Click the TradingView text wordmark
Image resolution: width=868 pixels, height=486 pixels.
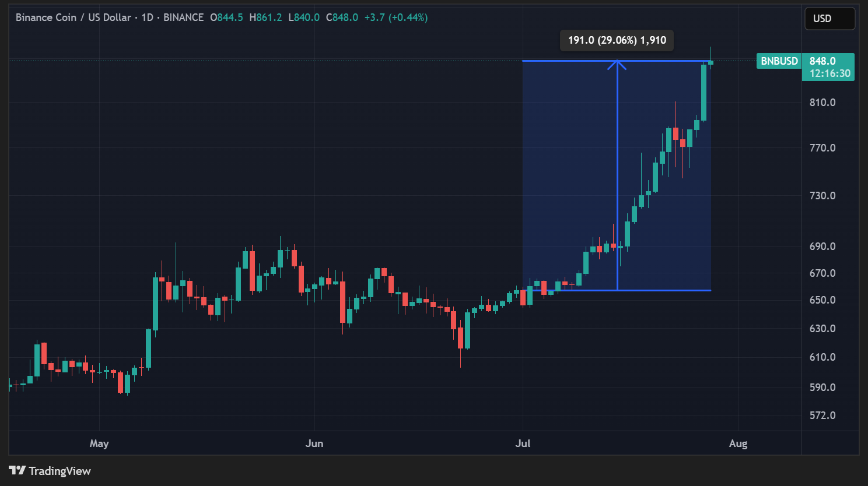[60, 471]
